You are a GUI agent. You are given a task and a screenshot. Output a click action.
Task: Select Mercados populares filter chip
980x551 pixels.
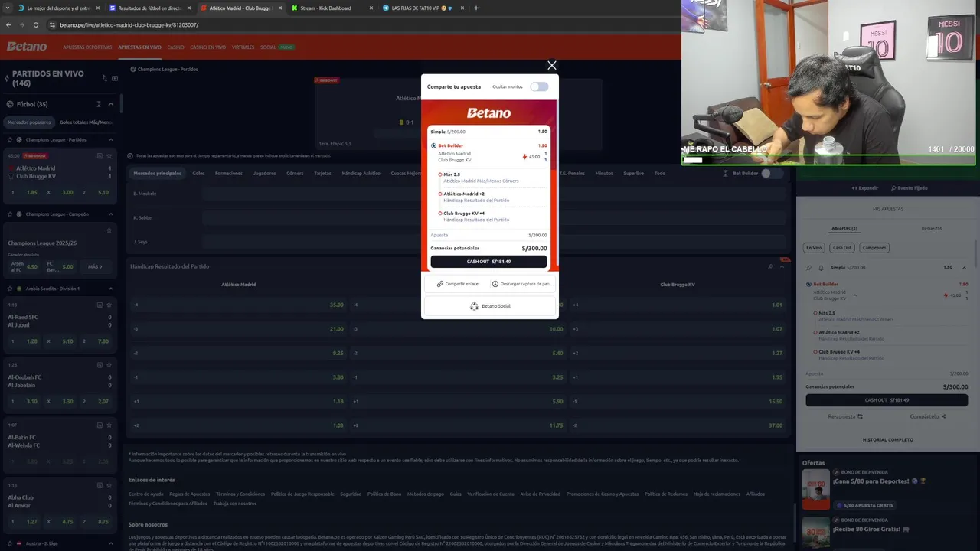pos(29,122)
